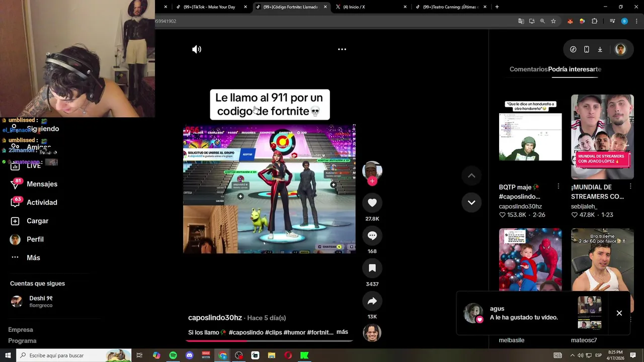Open the LIVE section in sidebar
Screen dimensions: 644x362
(34, 165)
